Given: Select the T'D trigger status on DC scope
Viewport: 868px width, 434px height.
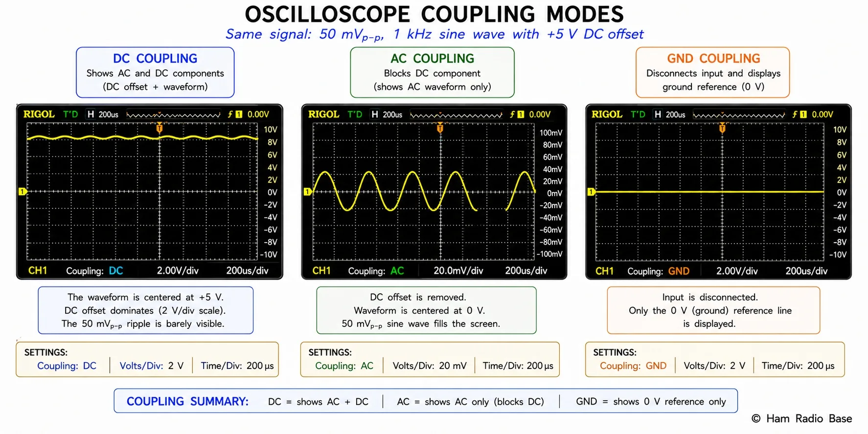Looking at the screenshot, I should pyautogui.click(x=70, y=114).
